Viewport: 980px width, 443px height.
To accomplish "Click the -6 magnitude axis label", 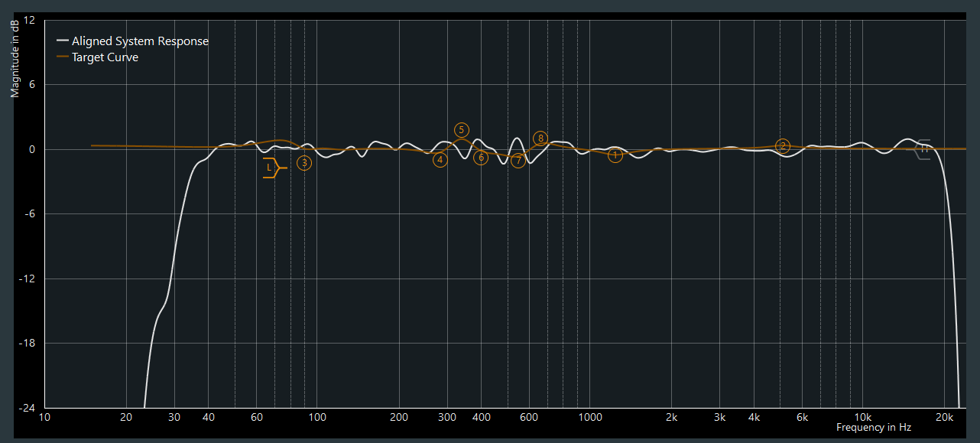I will [29, 213].
